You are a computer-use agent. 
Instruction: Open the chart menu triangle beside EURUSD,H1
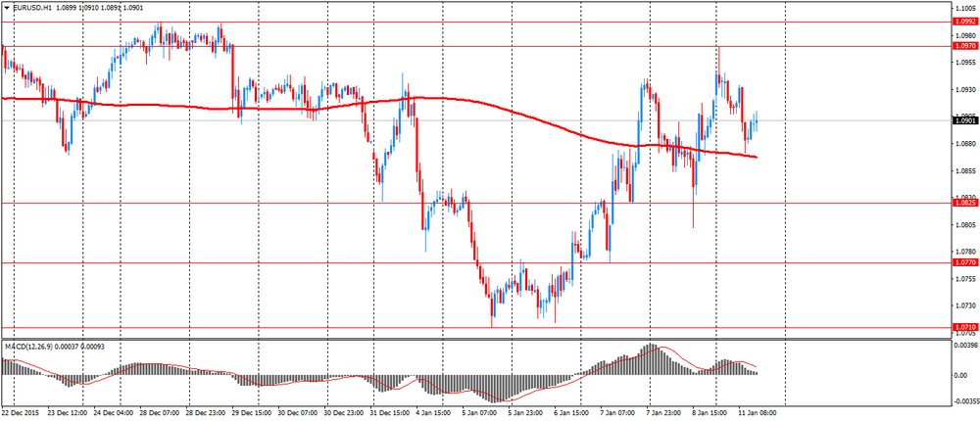6,6
